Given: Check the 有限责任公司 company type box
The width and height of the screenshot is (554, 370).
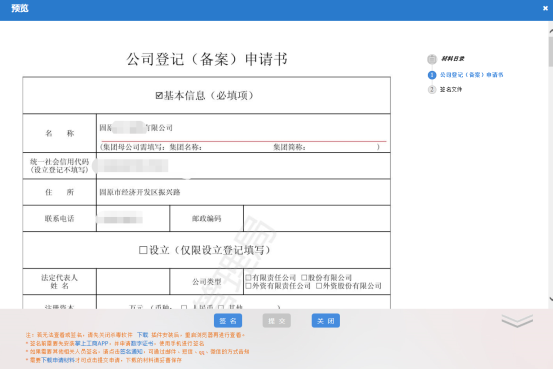Looking at the screenshot, I should click(248, 277).
